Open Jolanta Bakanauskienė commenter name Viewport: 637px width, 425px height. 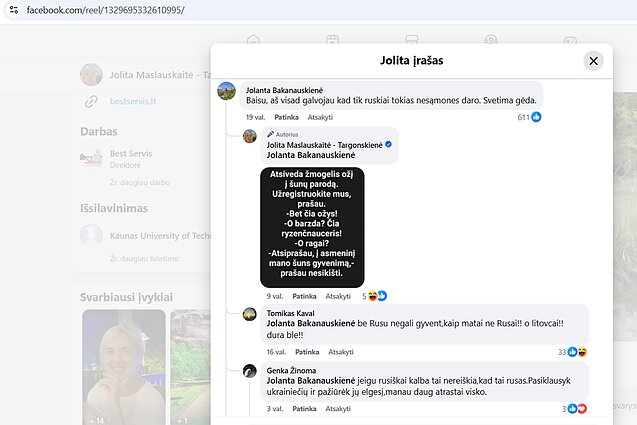[284, 90]
